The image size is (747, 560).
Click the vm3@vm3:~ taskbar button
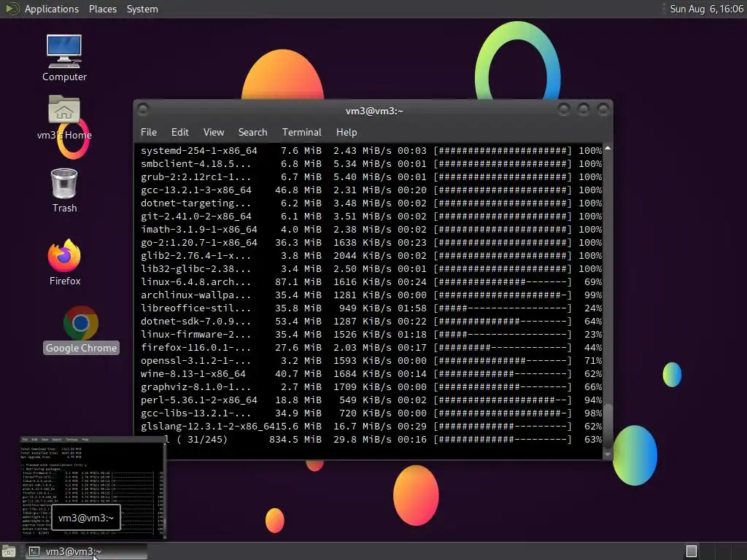coord(86,551)
